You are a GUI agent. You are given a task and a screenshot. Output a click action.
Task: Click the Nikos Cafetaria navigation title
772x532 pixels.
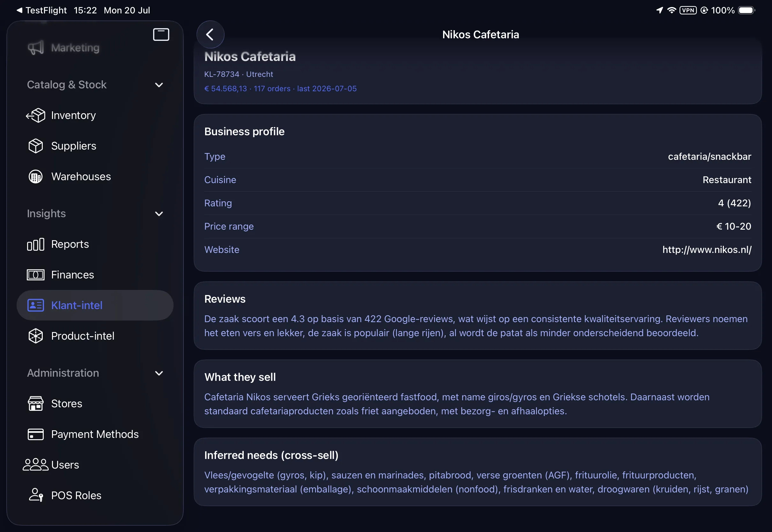(480, 34)
